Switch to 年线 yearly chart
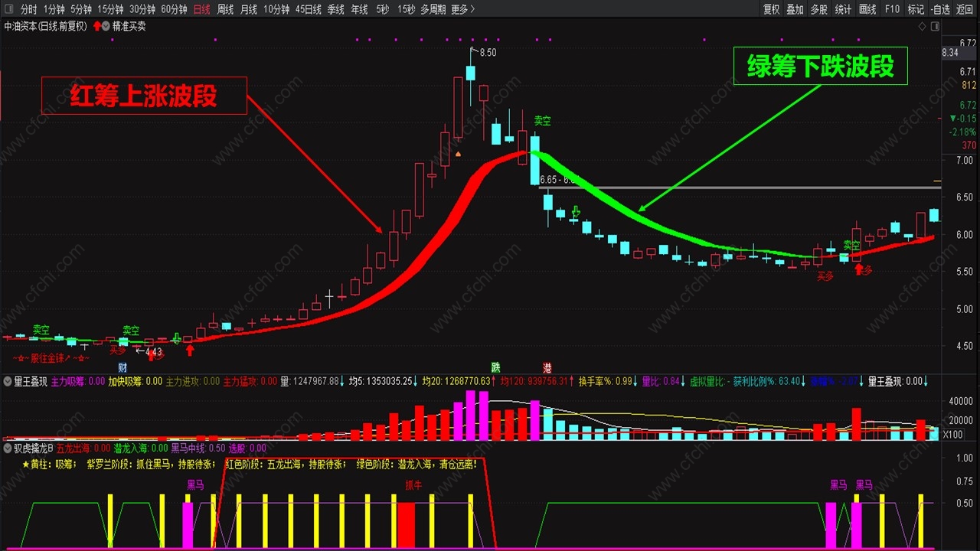 tap(359, 9)
